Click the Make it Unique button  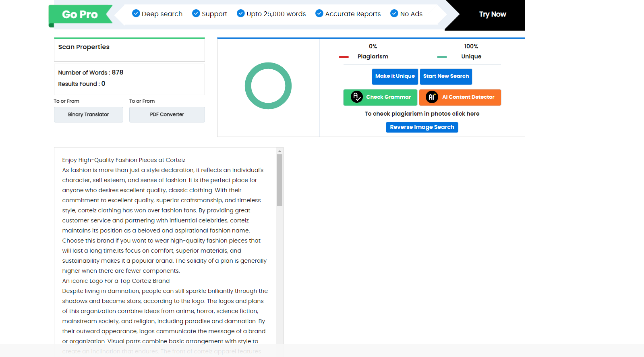coord(395,77)
